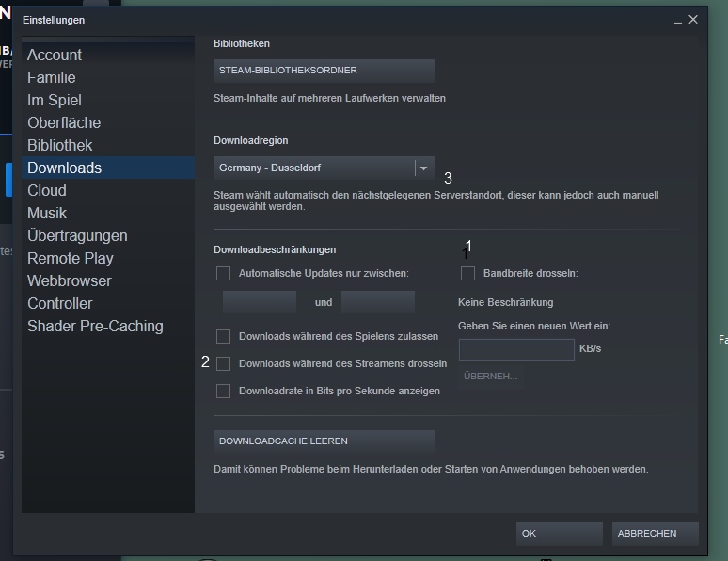This screenshot has height=561, width=728.
Task: Toggle Downloads während des Streamens drosseln
Action: 223,363
